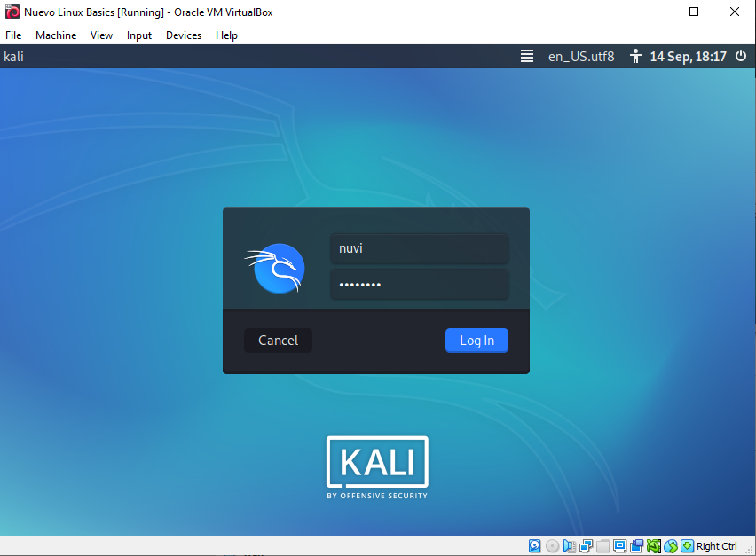
Task: Open the View menu
Action: [101, 35]
